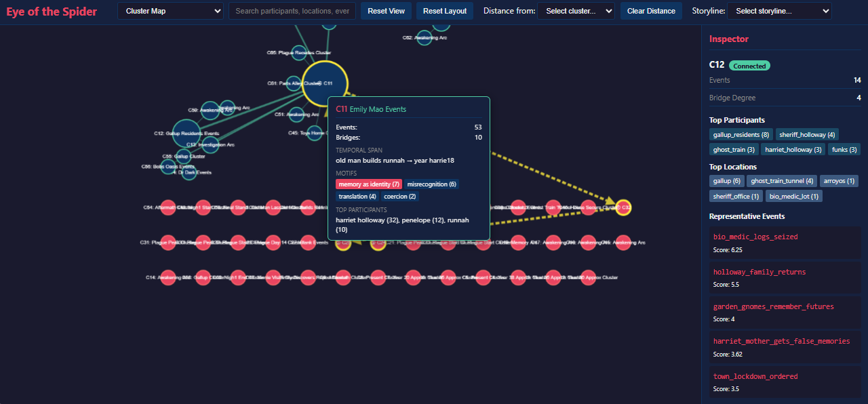This screenshot has height=404, width=868.
Task: Open the Select storyline dropdown
Action: tap(780, 11)
